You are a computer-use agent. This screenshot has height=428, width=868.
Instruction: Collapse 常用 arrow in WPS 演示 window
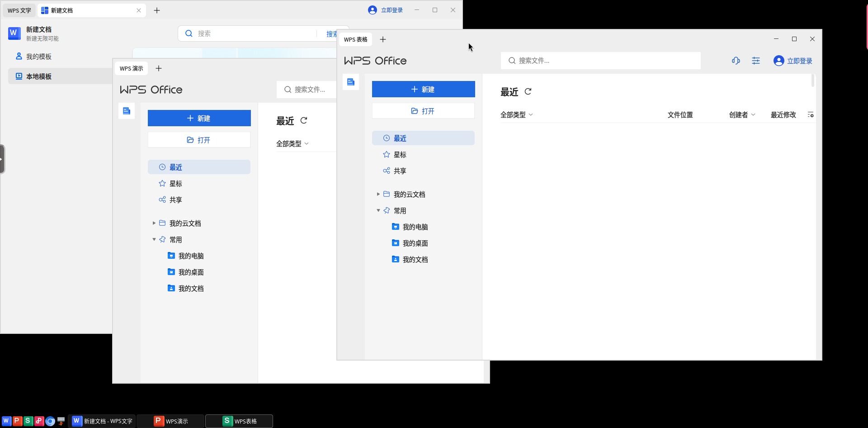pyautogui.click(x=154, y=239)
